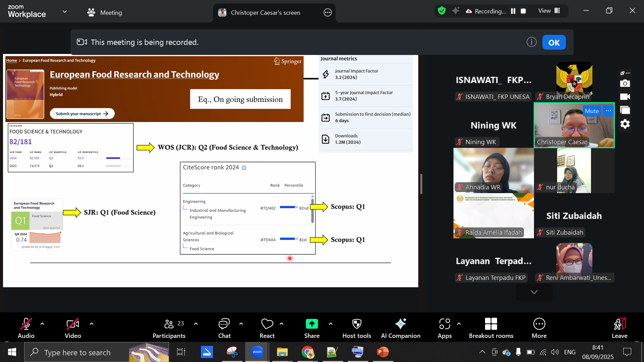Expand the Zoom Workplace dropdown chevron
Screen dimensions: 644x362
pyautogui.click(x=65, y=12)
